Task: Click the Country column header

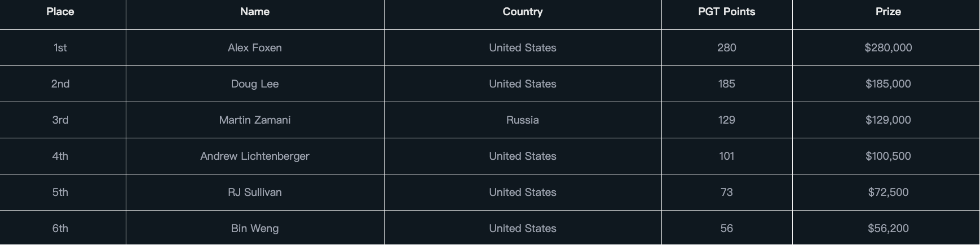Action: (x=523, y=12)
